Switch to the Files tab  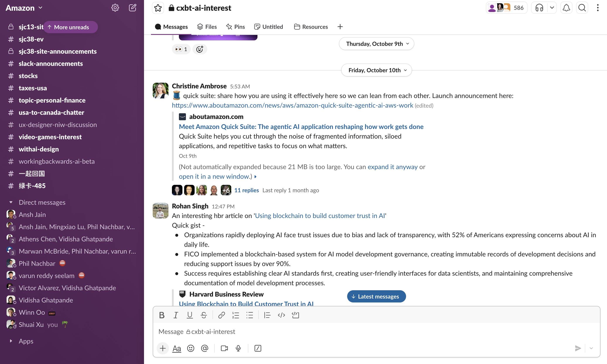pyautogui.click(x=207, y=27)
